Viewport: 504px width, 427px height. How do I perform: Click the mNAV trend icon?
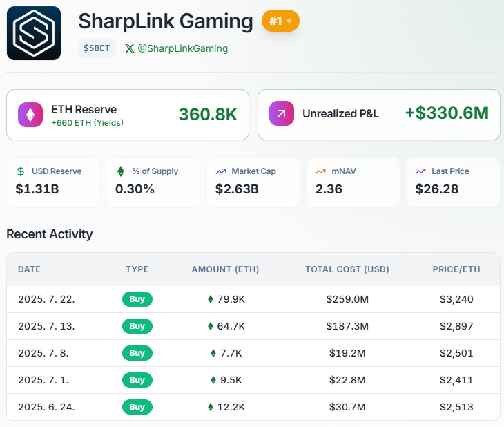click(320, 171)
